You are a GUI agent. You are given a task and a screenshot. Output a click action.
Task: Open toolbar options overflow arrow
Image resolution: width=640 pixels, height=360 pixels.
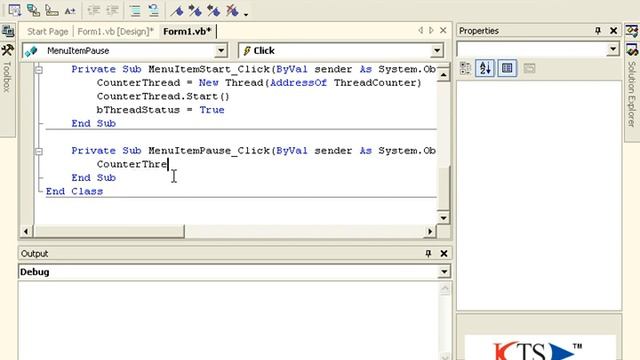click(x=246, y=14)
